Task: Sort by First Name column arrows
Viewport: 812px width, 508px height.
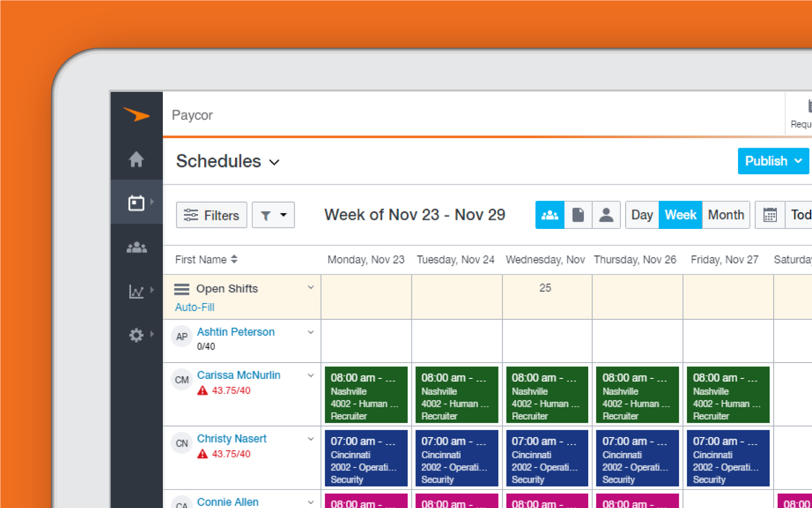Action: point(234,259)
